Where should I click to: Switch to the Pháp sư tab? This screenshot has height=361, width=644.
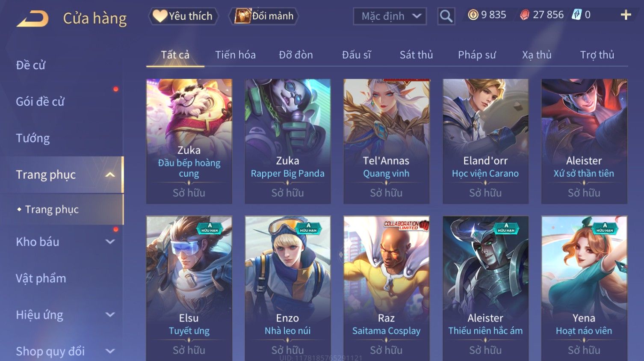tap(477, 55)
